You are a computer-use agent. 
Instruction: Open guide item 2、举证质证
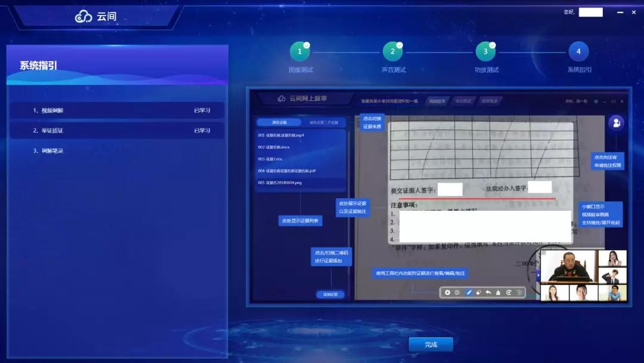coord(117,130)
